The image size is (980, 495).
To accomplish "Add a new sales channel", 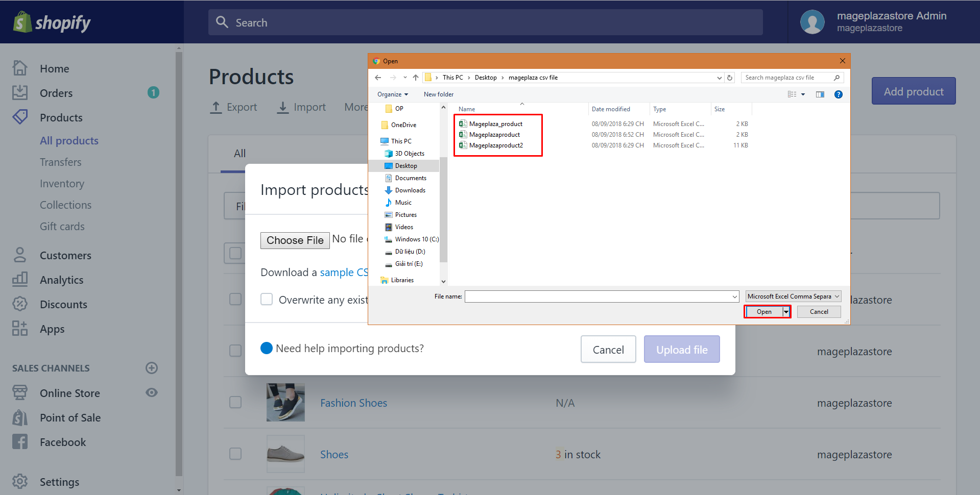I will (x=152, y=368).
